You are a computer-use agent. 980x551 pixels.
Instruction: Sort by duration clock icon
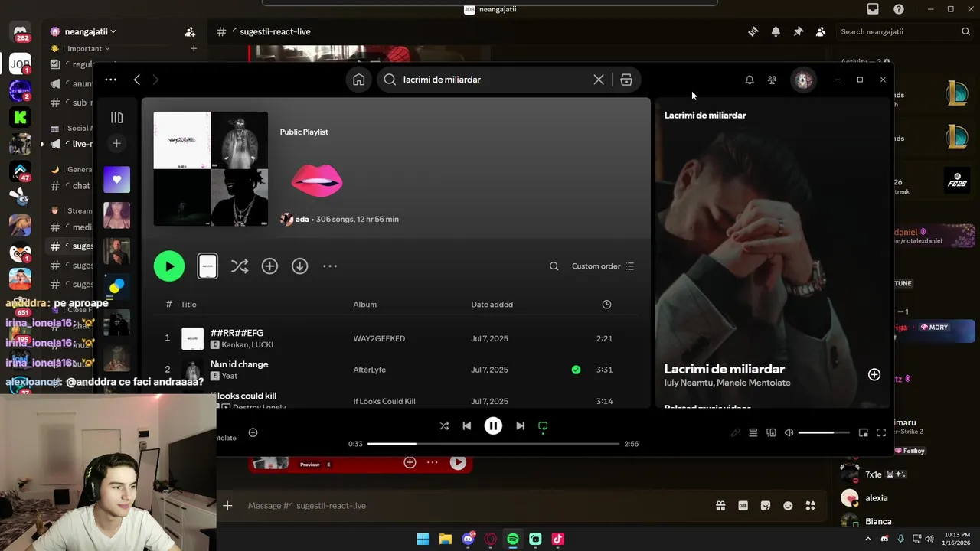[x=606, y=305]
